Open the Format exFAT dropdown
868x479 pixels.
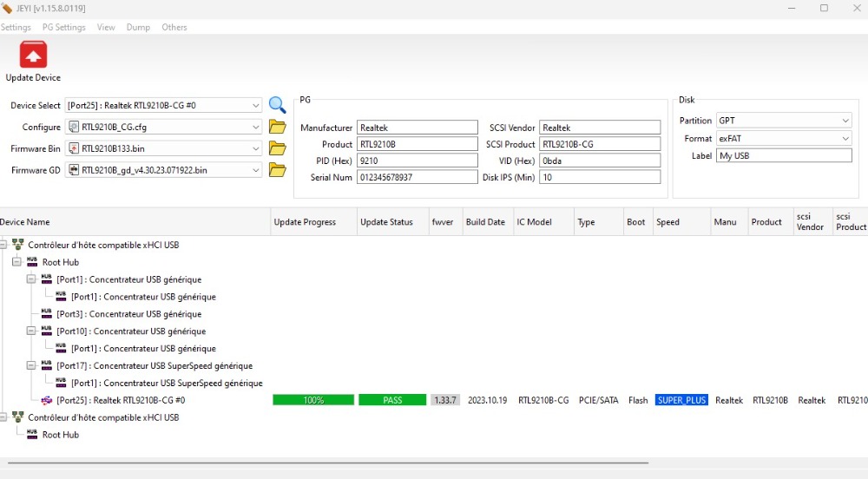(845, 138)
